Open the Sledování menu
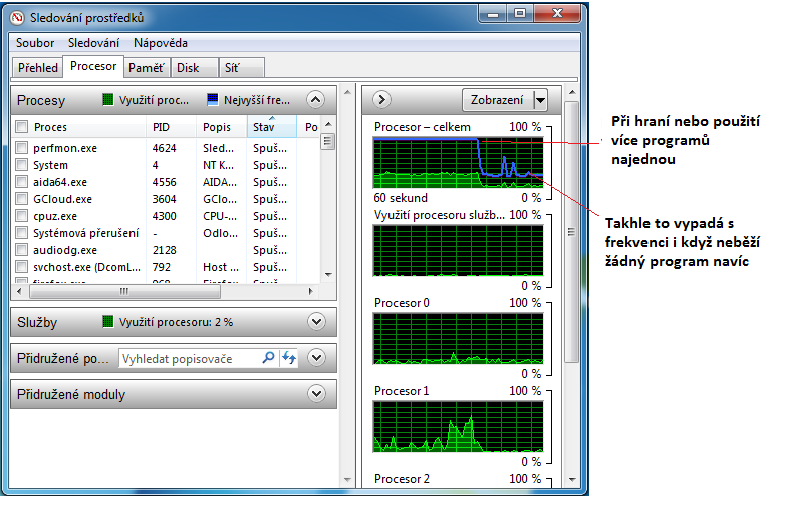Screen dimensions: 800x505 pyautogui.click(x=93, y=43)
